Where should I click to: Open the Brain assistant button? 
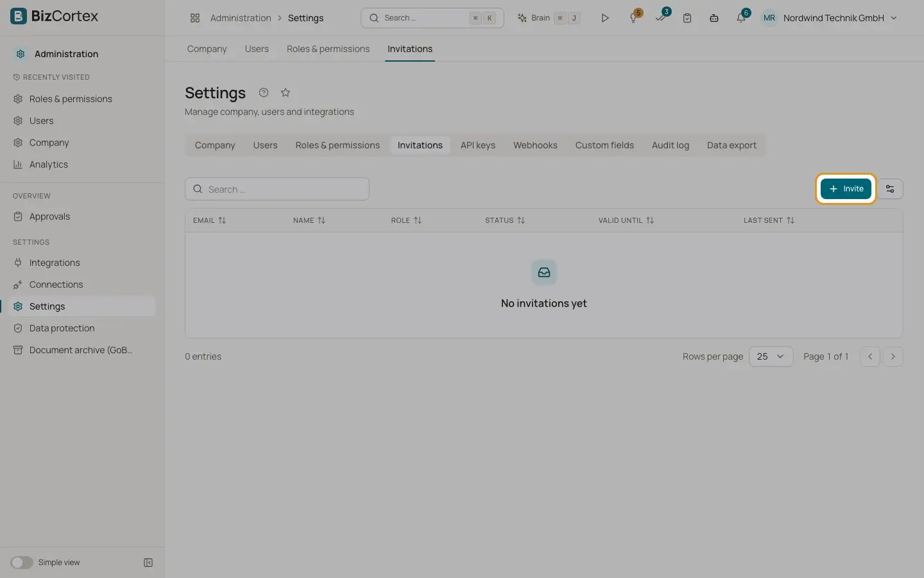pyautogui.click(x=549, y=18)
